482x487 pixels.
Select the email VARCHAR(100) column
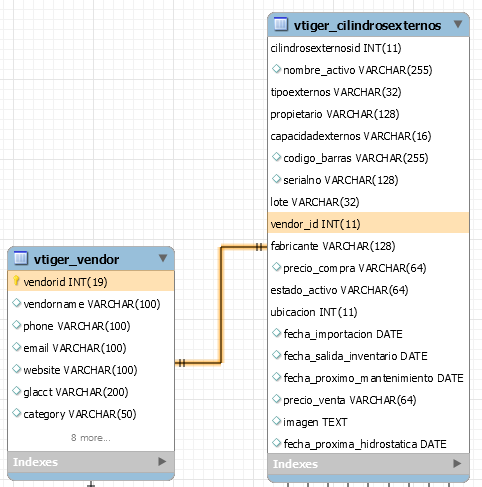coord(91,348)
